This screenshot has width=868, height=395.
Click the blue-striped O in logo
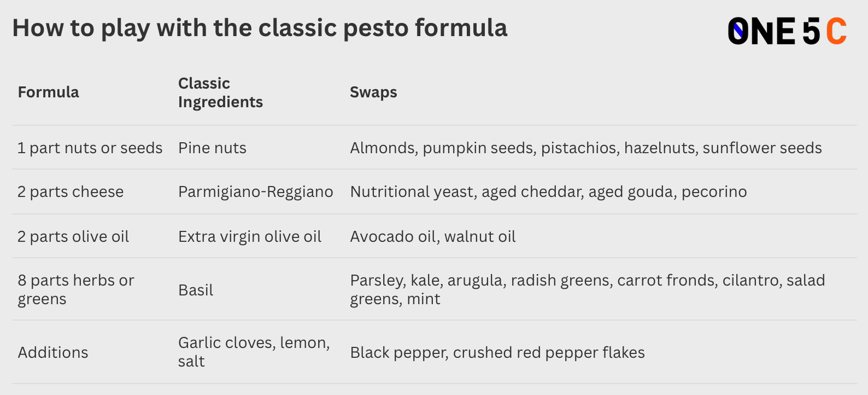click(x=738, y=31)
